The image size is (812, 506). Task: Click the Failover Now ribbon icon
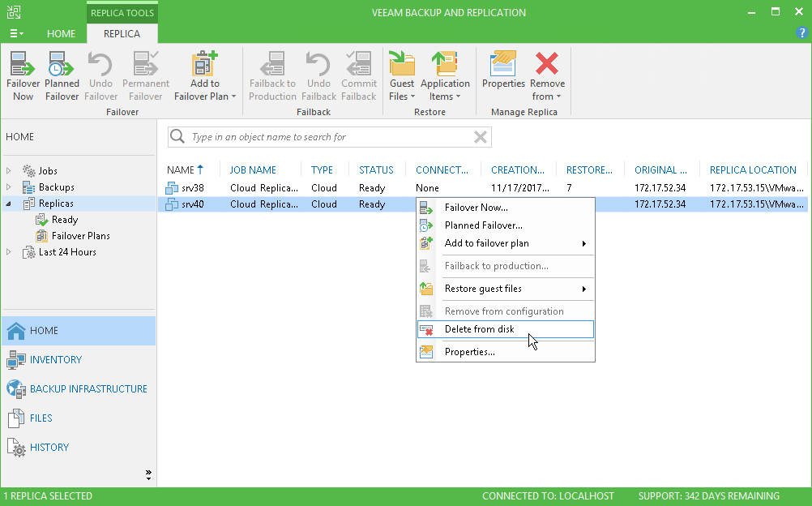click(23, 77)
